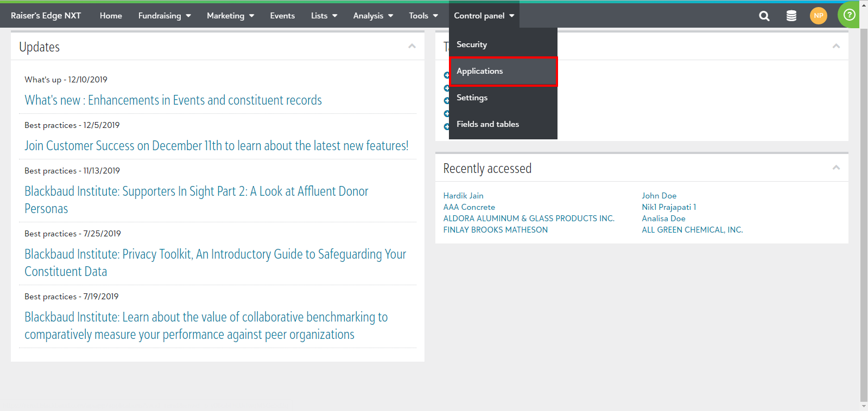Collapse the Updates panel chevron
868x411 pixels.
coord(412,46)
